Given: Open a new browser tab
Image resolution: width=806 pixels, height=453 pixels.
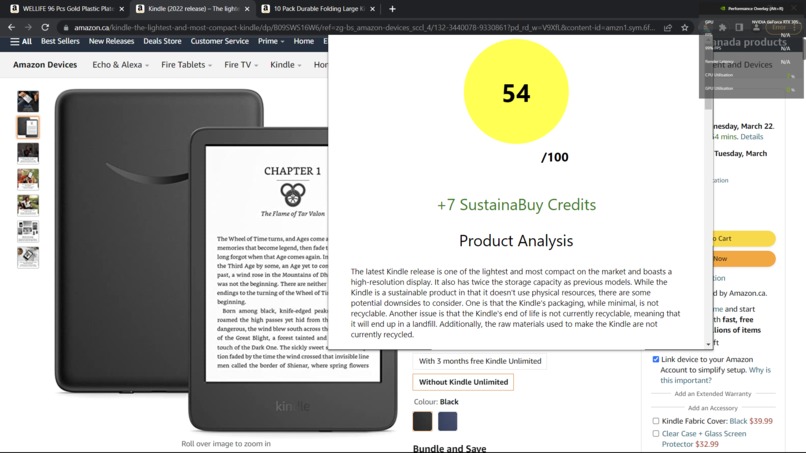Looking at the screenshot, I should point(392,9).
